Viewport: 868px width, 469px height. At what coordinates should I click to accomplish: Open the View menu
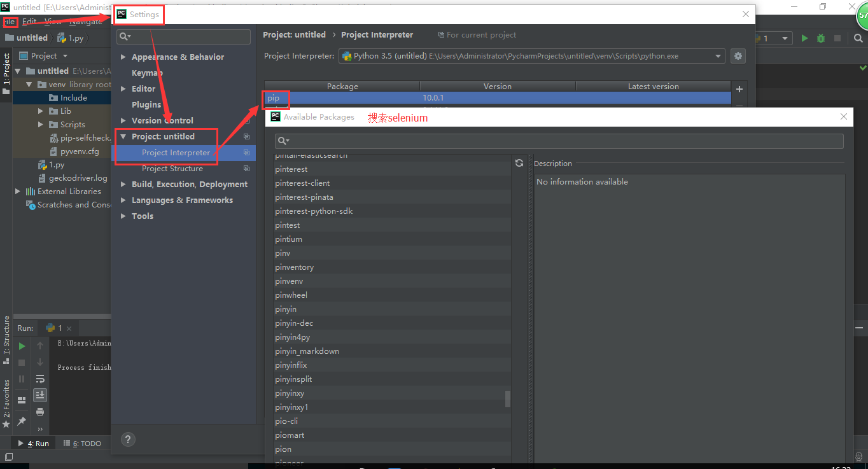[53, 22]
